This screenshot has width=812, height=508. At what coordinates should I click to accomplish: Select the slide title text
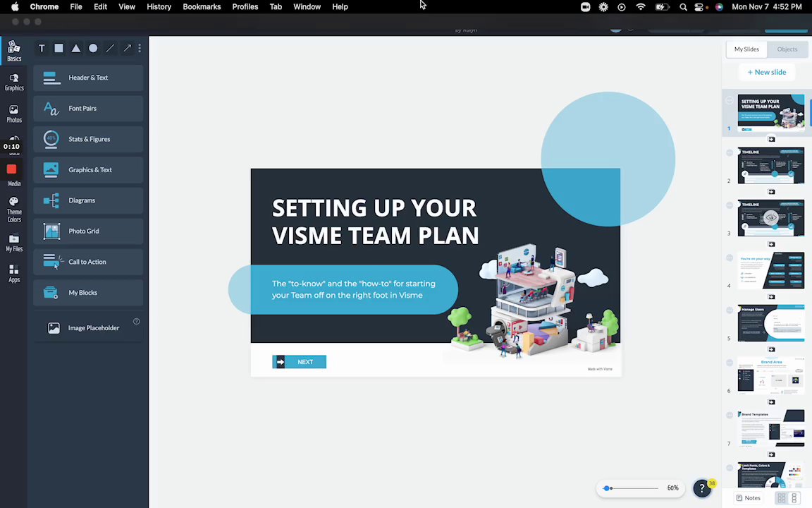coord(375,222)
